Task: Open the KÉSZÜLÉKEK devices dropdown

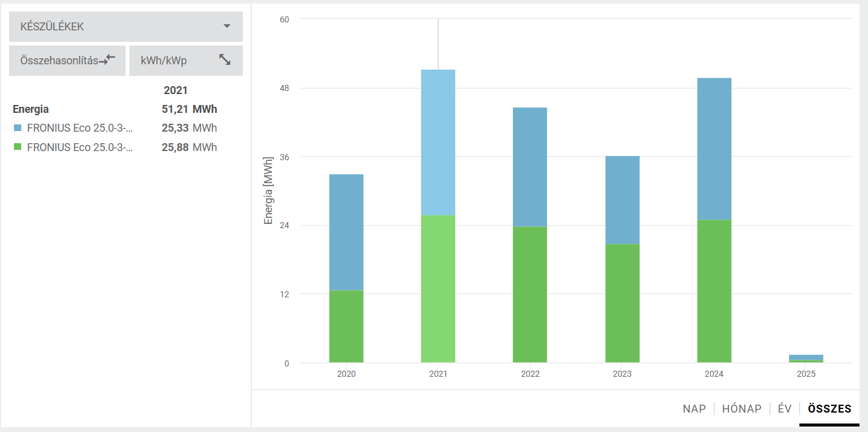Action: point(125,27)
